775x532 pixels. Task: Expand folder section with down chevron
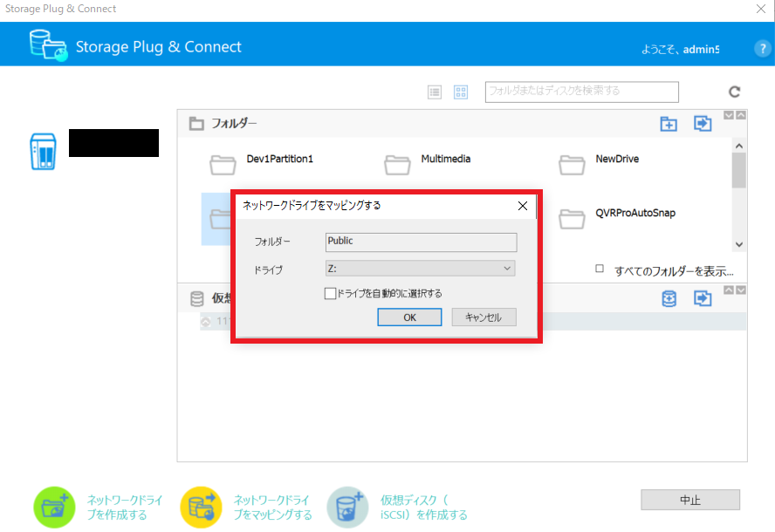point(729,115)
